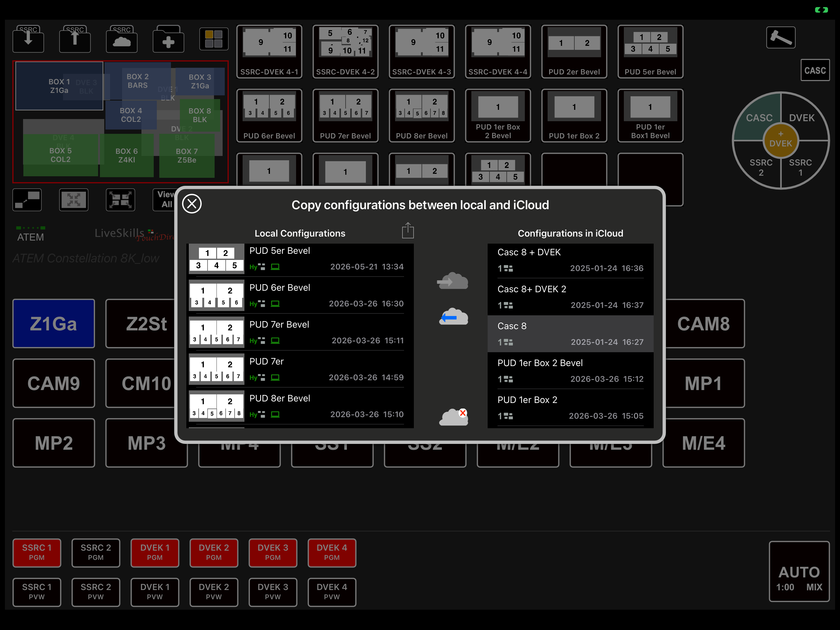The height and width of the screenshot is (630, 840).
Task: Load PUD 6er Bevel preset tile in grid
Action: tap(269, 116)
